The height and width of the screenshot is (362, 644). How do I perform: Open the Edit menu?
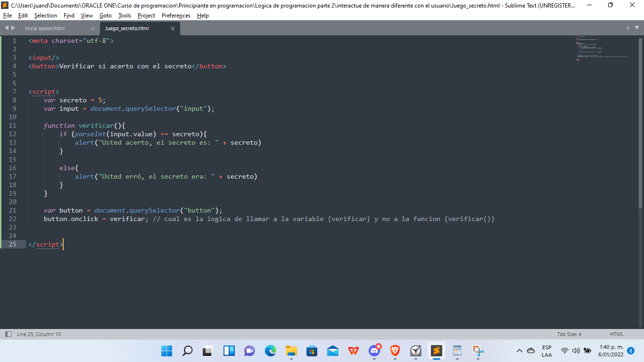pyautogui.click(x=23, y=16)
